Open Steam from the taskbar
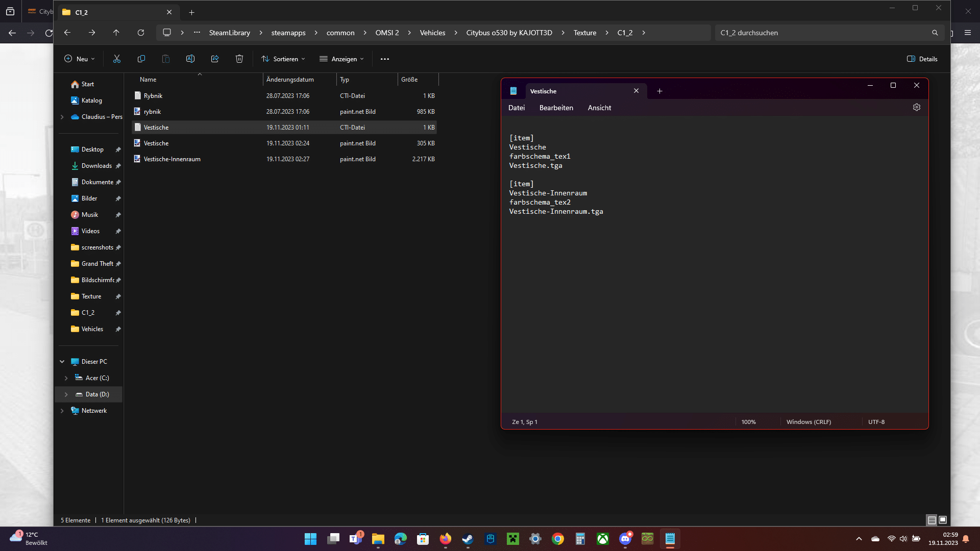Image resolution: width=980 pixels, height=551 pixels. [x=468, y=539]
